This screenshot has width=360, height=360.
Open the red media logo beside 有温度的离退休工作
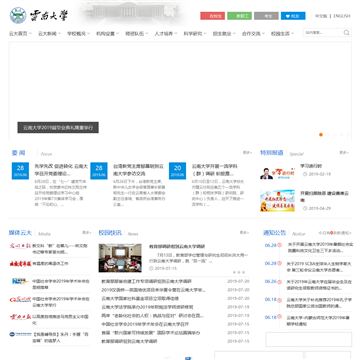tap(20, 264)
